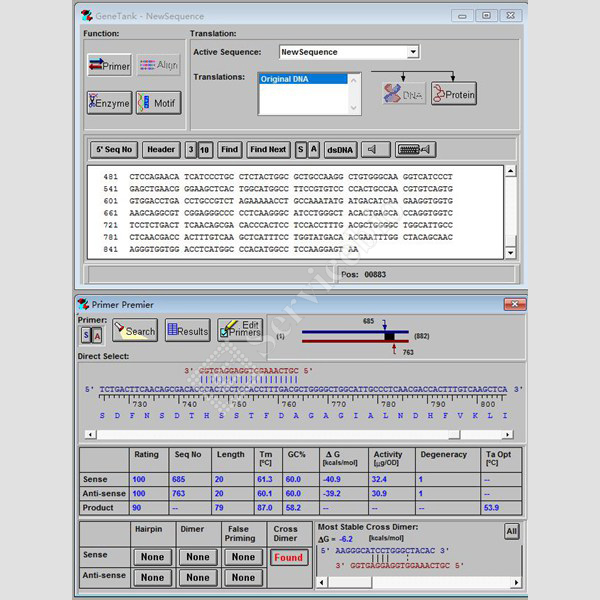Open the Primer function

[109, 66]
